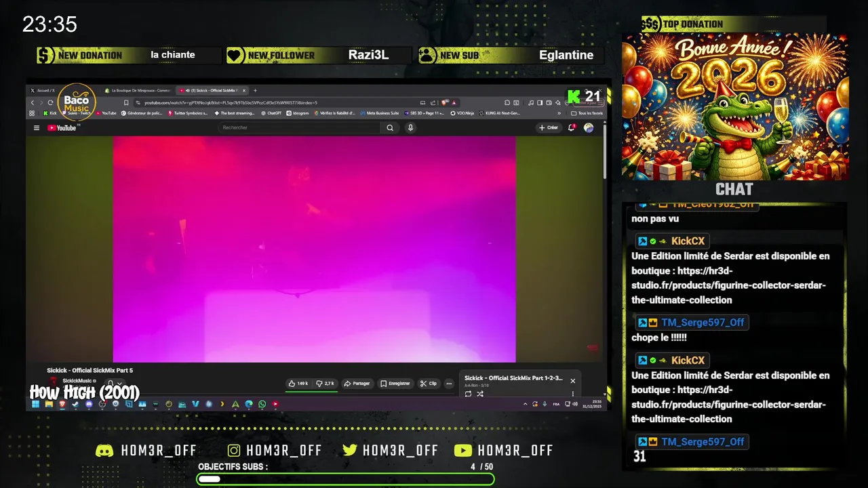Open the VDO.Ninja bookmark

point(462,113)
